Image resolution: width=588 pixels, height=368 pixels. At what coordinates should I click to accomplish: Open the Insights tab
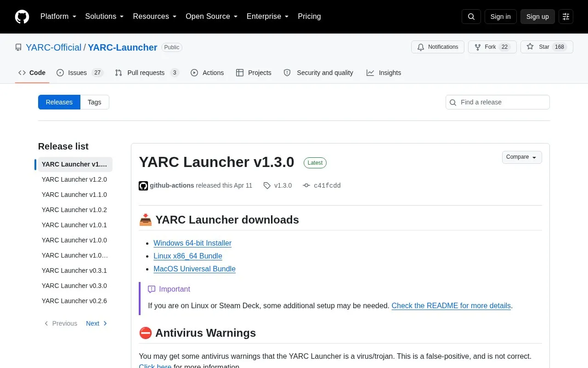point(384,73)
